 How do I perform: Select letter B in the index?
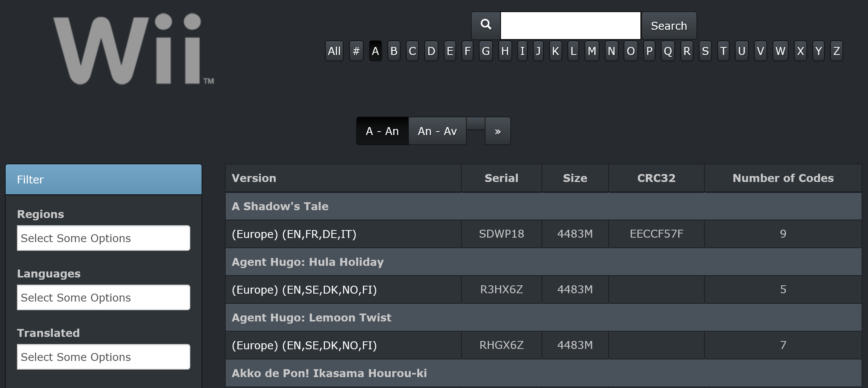(x=394, y=51)
